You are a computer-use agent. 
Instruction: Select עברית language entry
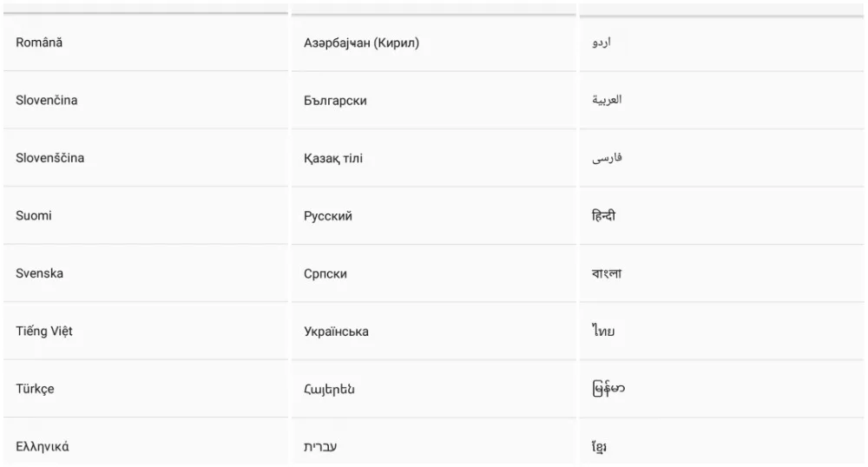coord(319,447)
